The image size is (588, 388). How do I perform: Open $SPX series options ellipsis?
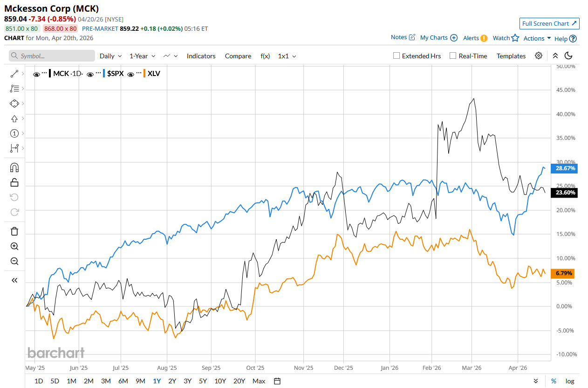click(98, 74)
